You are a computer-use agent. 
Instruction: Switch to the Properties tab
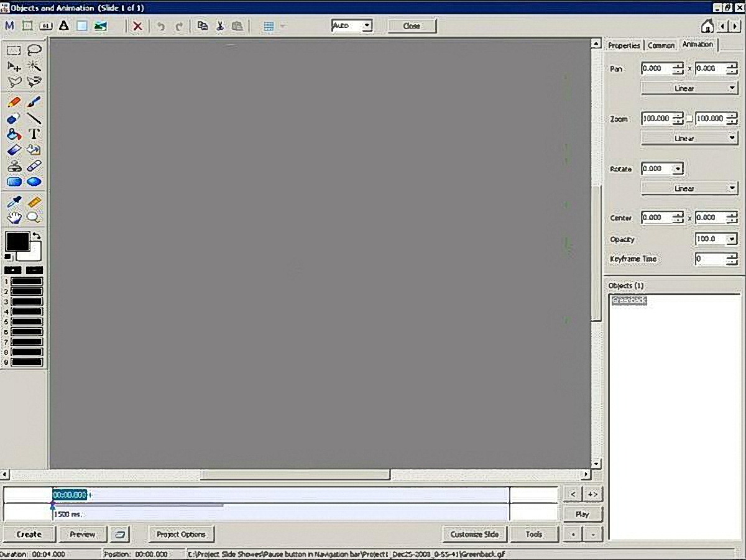pos(624,45)
